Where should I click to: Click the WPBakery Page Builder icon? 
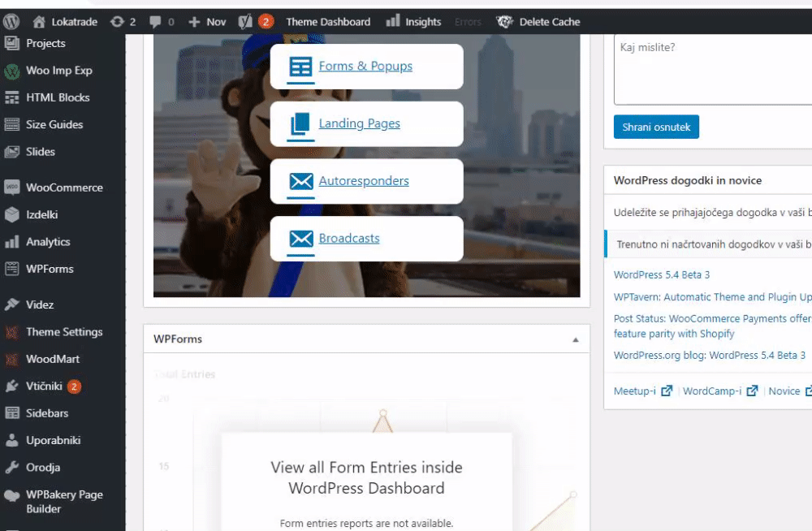(12, 495)
